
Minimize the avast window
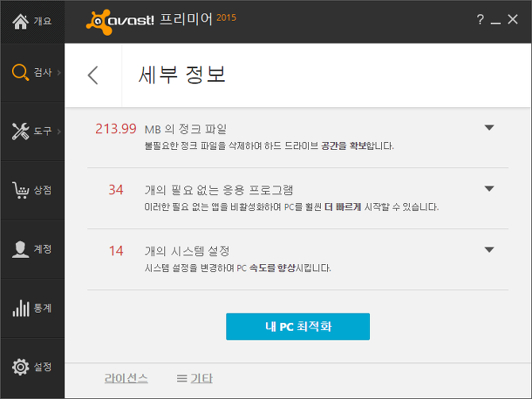pos(495,21)
